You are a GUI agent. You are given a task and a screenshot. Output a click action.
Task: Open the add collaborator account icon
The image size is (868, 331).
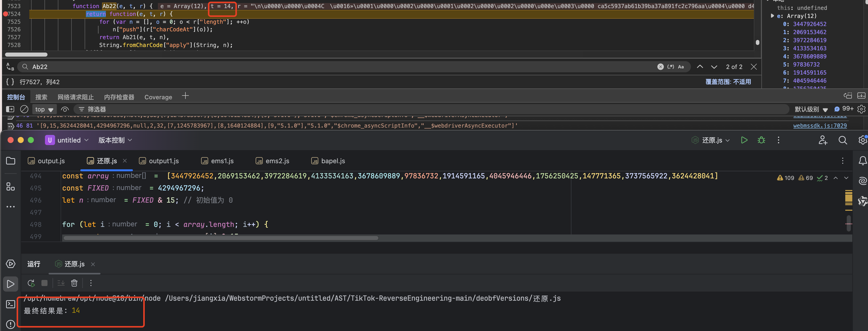coord(823,140)
